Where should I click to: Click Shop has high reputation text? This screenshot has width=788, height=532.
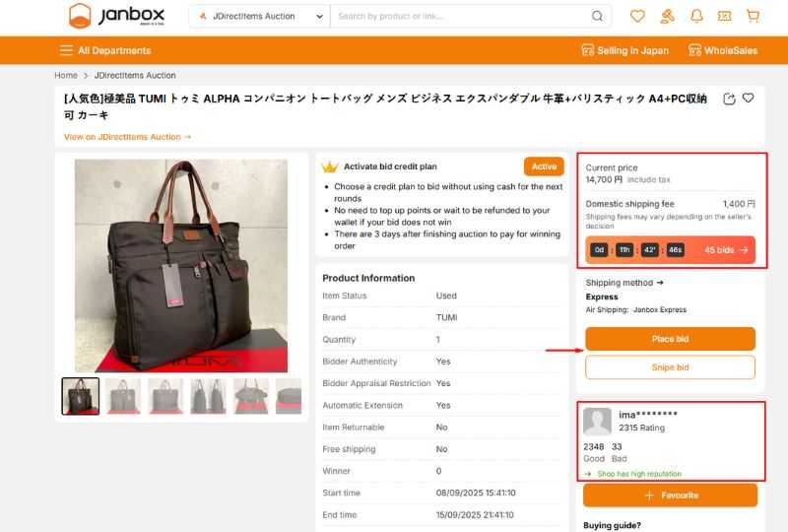tap(639, 474)
